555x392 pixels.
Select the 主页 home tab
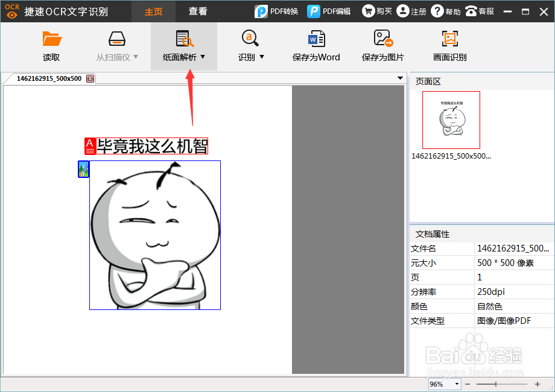[x=153, y=10]
